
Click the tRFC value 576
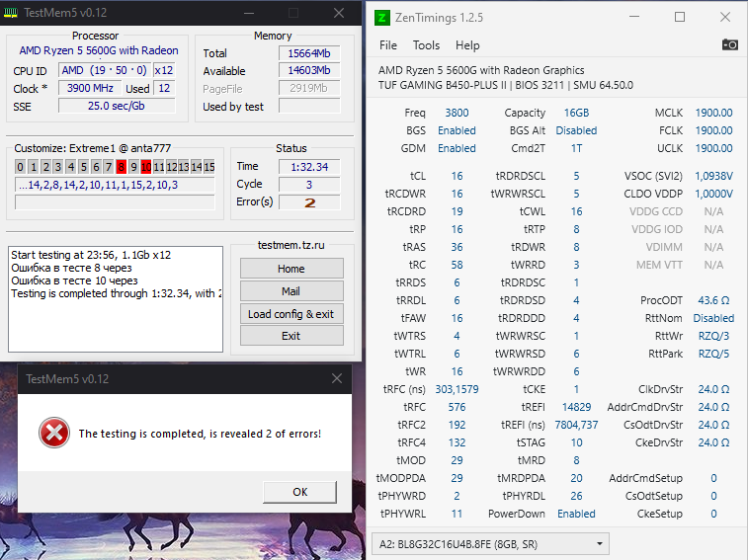[457, 407]
